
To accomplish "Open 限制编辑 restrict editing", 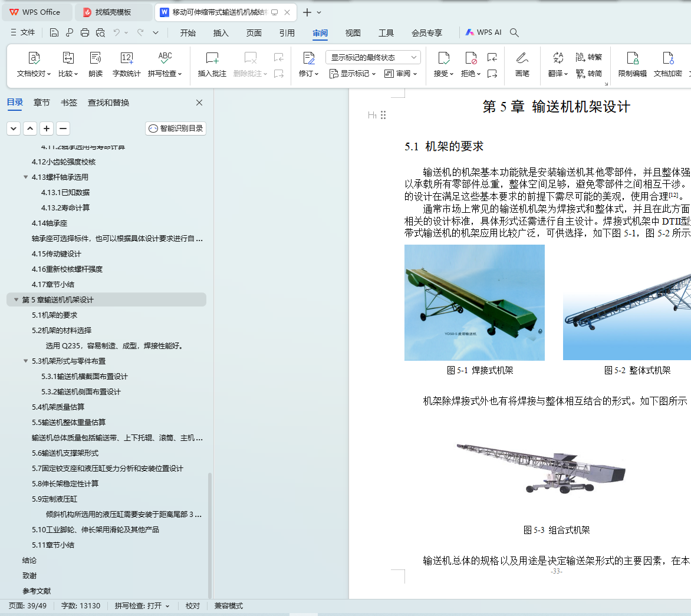I will (x=633, y=64).
